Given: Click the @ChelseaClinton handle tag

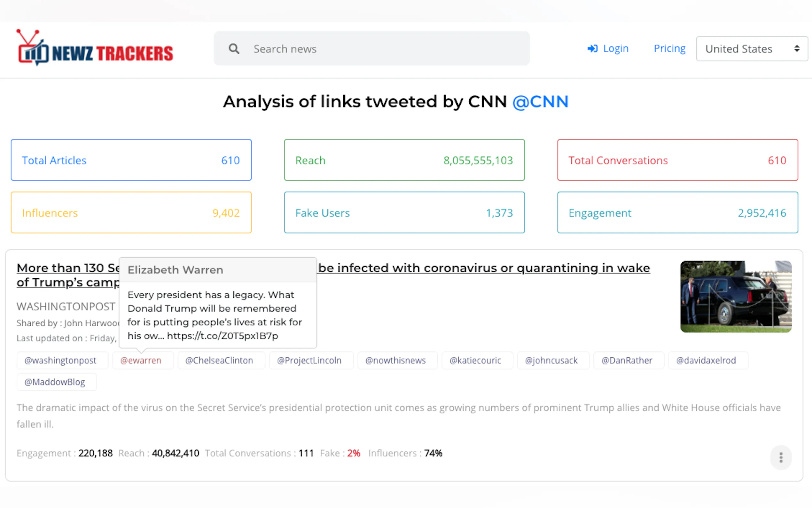Looking at the screenshot, I should tap(219, 361).
